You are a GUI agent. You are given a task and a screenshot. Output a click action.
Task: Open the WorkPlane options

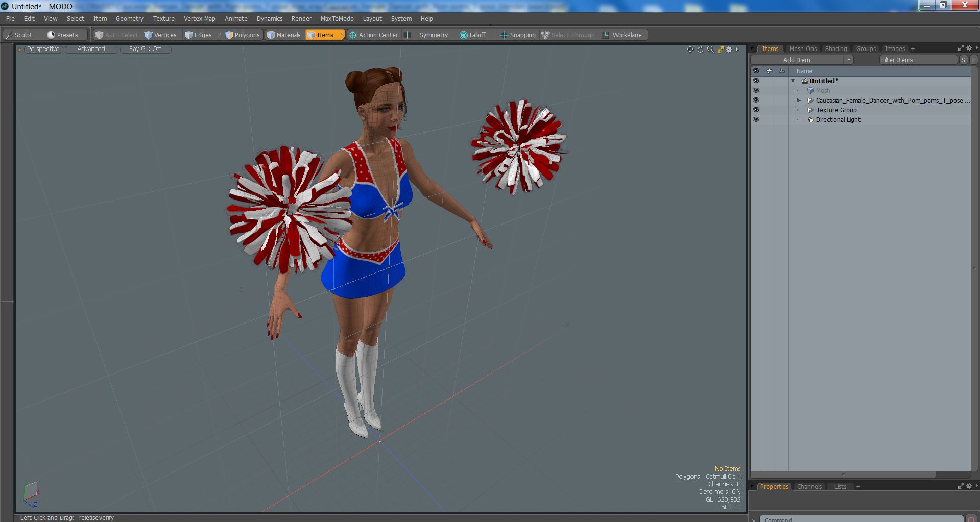click(623, 35)
